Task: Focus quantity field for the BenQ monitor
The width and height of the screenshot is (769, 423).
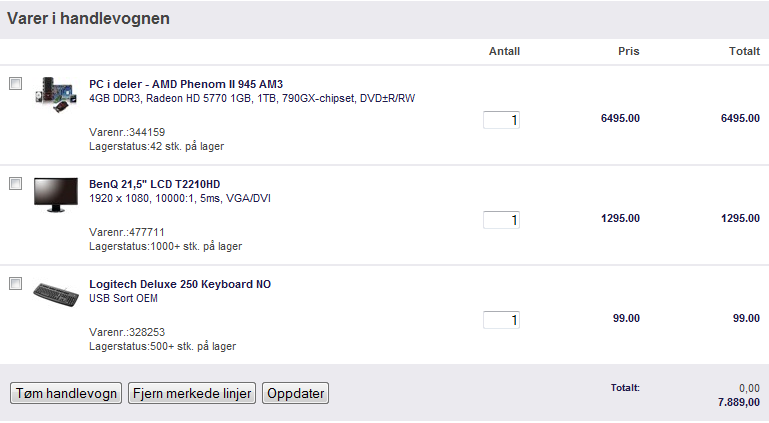Action: point(501,220)
